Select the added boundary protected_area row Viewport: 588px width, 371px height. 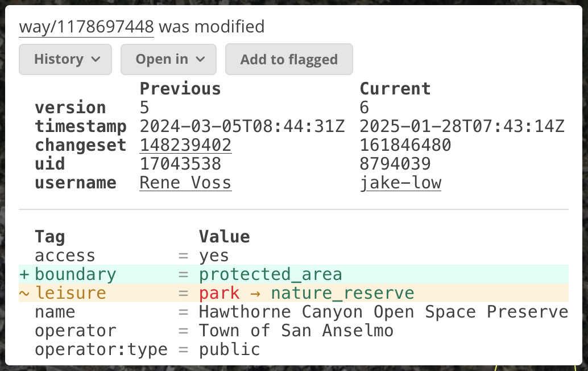pos(293,274)
